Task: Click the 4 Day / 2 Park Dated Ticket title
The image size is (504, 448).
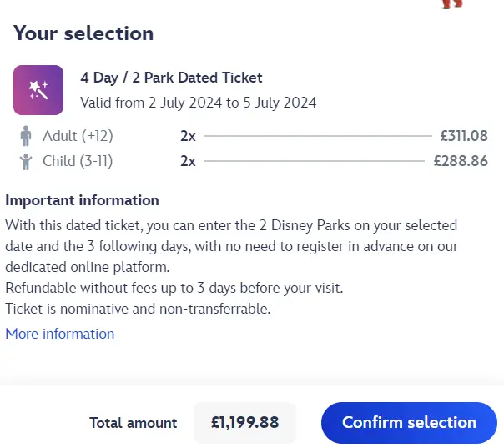Action: [171, 78]
